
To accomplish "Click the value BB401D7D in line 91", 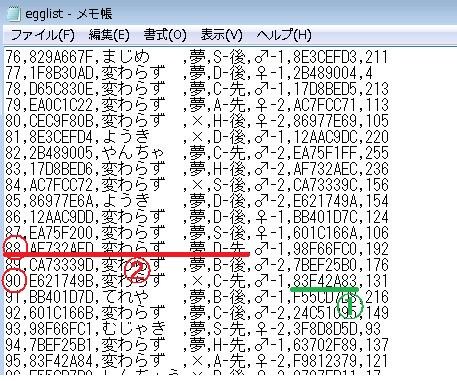I will 60,297.
